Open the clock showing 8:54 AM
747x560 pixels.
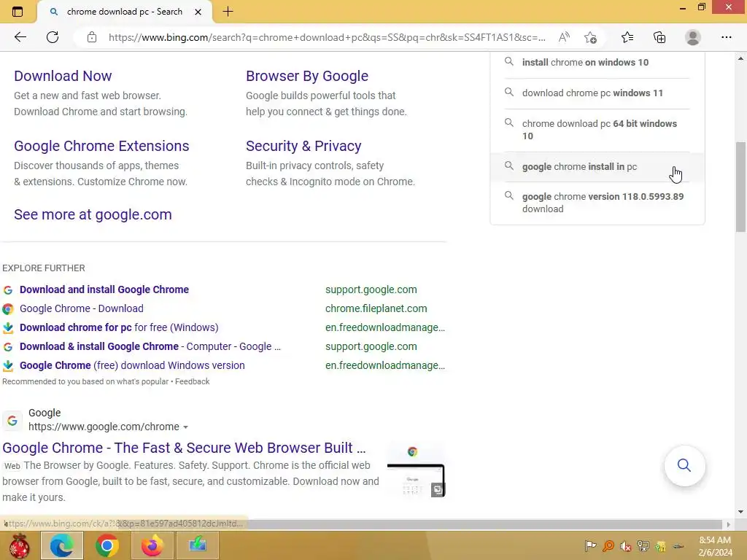715,546
